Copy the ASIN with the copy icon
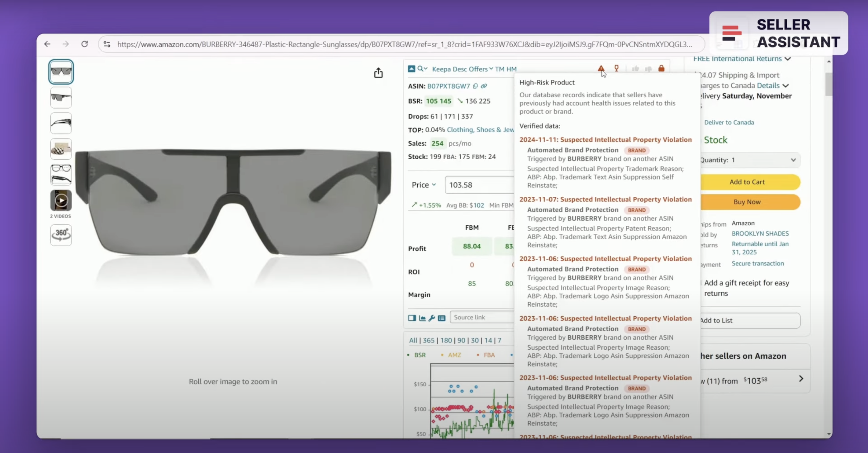Viewport: 868px width, 453px height. point(475,86)
